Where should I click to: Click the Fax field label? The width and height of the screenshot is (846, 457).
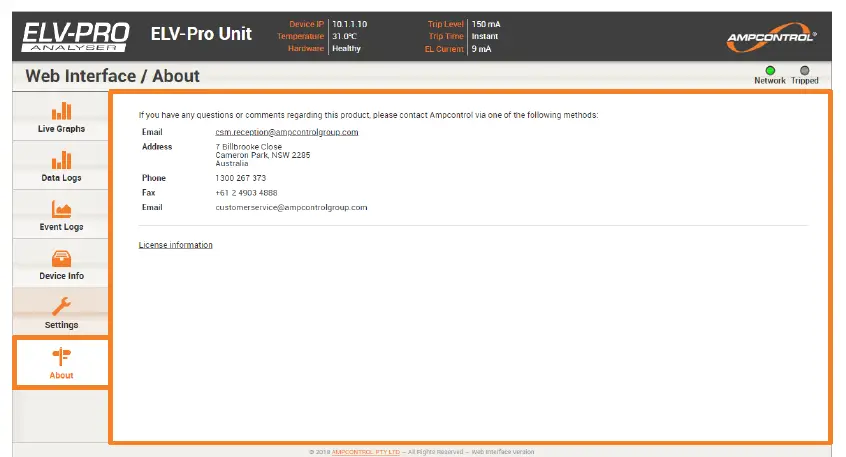pos(148,193)
